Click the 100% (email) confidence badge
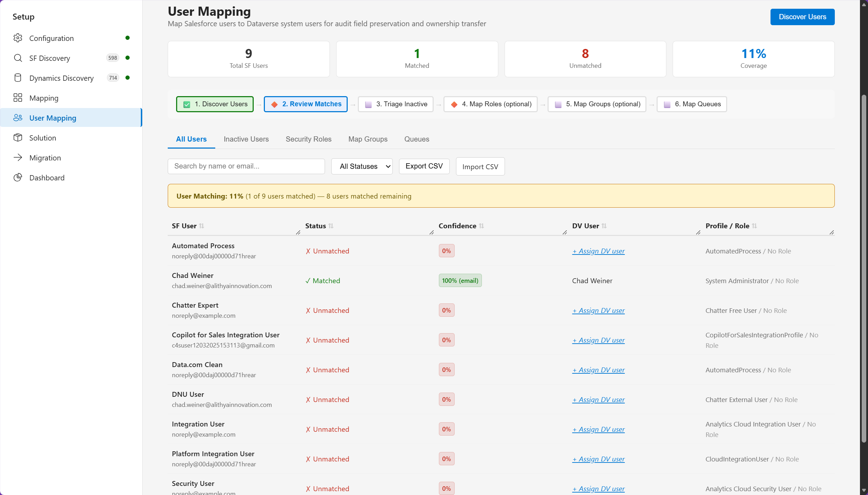Image resolution: width=868 pixels, height=495 pixels. 460,281
